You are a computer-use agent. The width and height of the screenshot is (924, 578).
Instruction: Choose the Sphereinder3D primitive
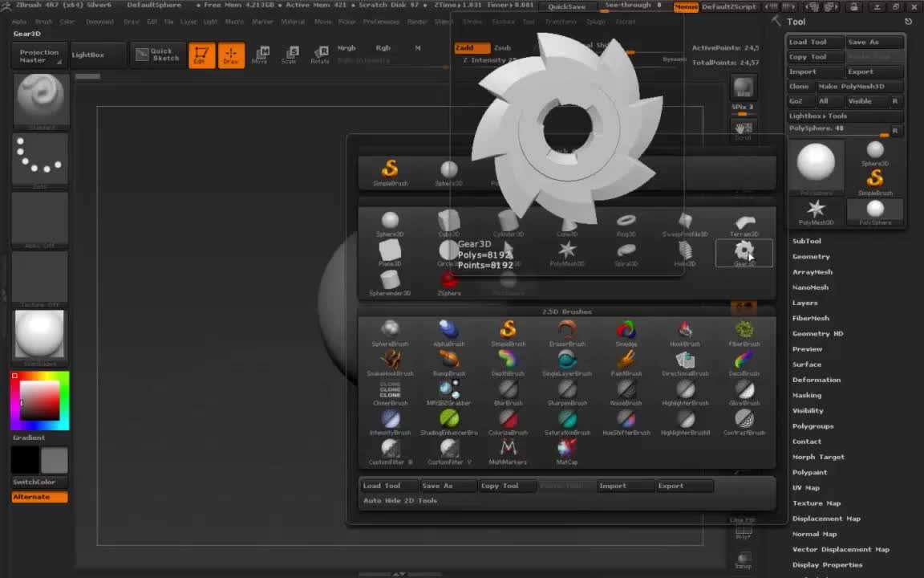(x=390, y=283)
